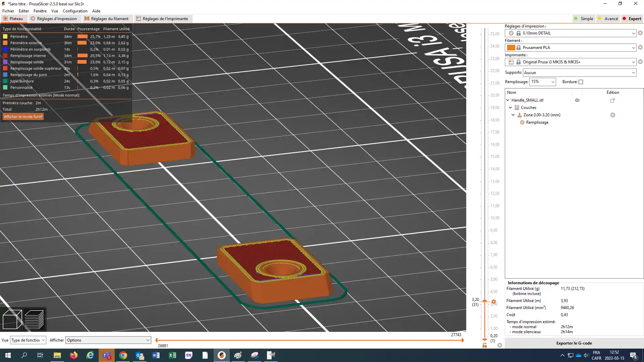Open the notifications center icon
This screenshot has width=644, height=362.
tap(634, 356)
